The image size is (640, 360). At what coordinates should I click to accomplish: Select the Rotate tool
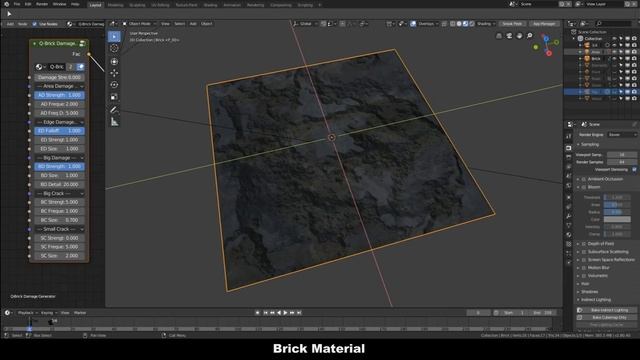tap(114, 85)
